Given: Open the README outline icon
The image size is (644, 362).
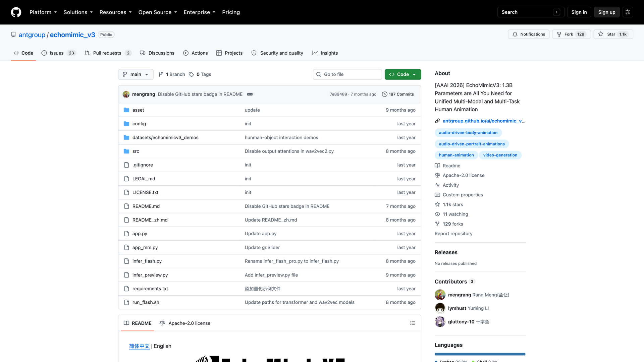Looking at the screenshot, I should (x=413, y=323).
